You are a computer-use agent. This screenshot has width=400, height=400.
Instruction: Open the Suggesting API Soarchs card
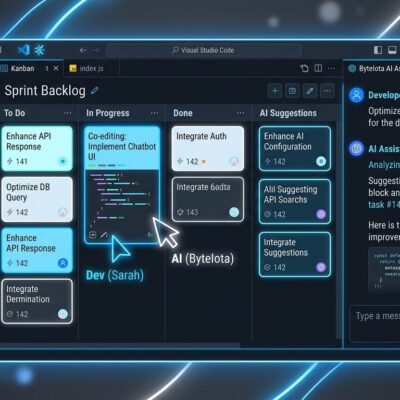(295, 201)
